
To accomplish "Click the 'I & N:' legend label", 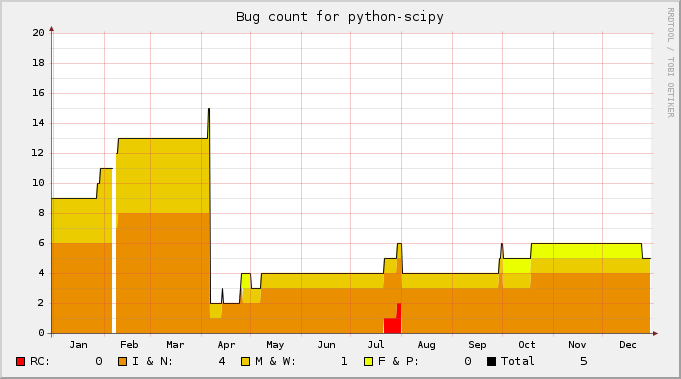I will tap(152, 361).
